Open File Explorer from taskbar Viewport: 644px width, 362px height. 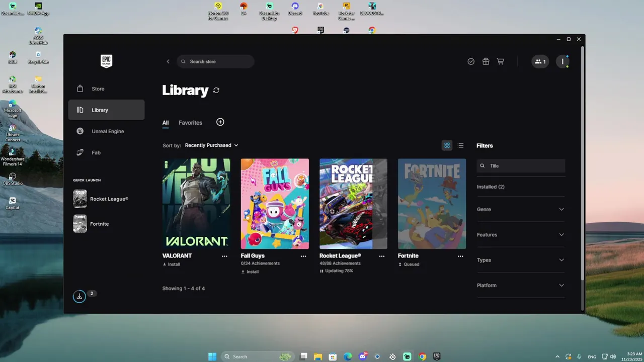click(318, 356)
